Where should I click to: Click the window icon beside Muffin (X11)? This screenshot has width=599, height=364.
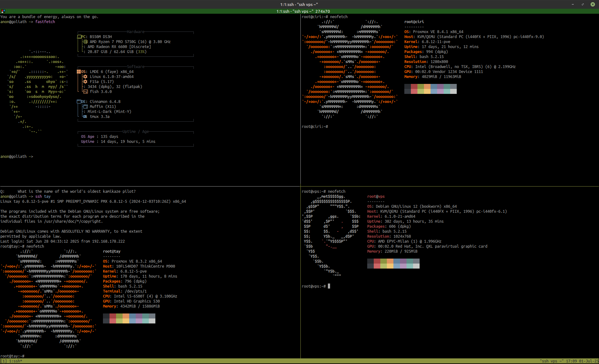(85, 107)
